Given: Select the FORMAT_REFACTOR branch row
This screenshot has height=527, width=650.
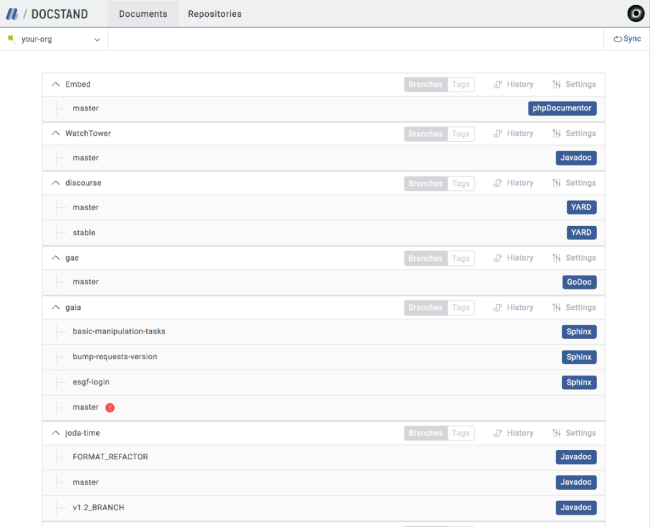Looking at the screenshot, I should pyautogui.click(x=324, y=457).
